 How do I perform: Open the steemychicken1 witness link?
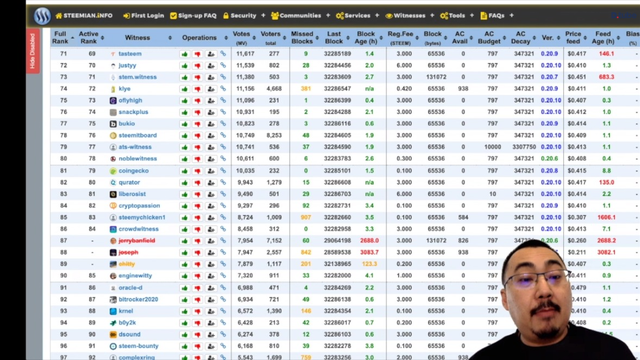(142, 218)
